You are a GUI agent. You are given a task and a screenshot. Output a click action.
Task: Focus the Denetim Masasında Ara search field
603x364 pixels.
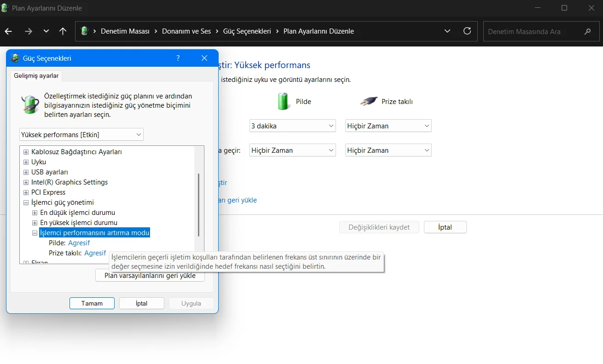click(x=542, y=32)
